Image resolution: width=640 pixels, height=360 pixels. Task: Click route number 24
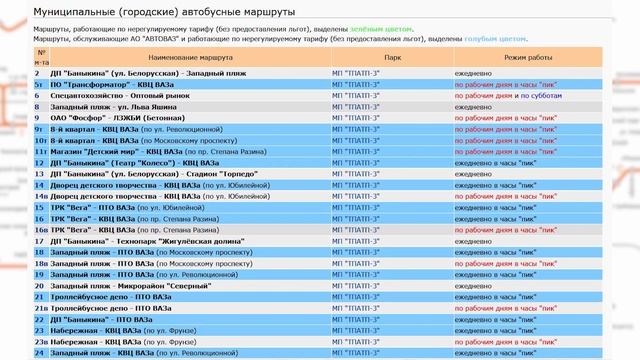pos(39,353)
